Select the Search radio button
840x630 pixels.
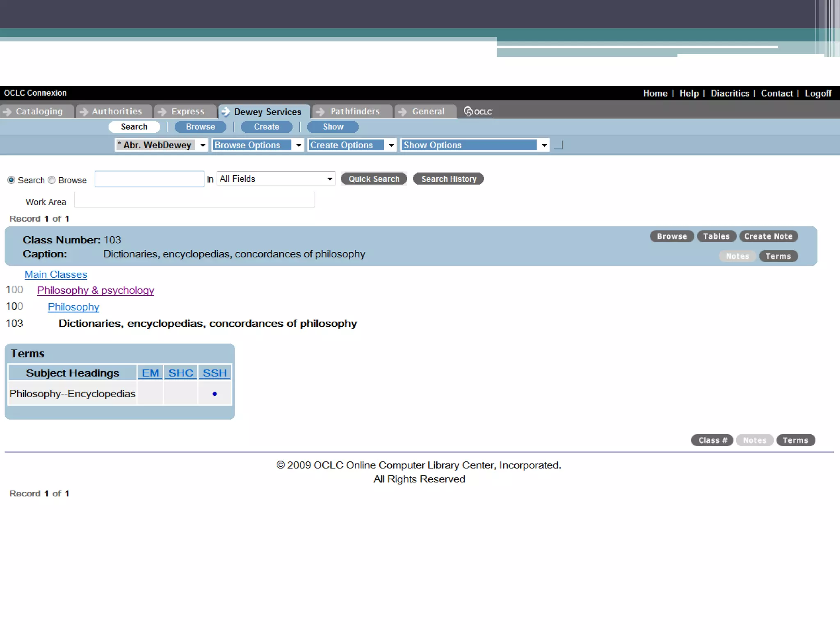(x=11, y=180)
